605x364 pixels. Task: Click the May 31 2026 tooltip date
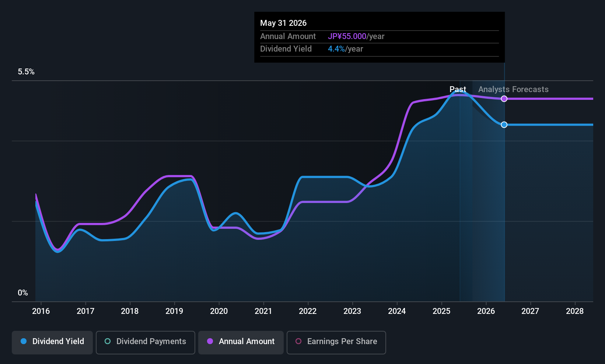click(x=283, y=23)
